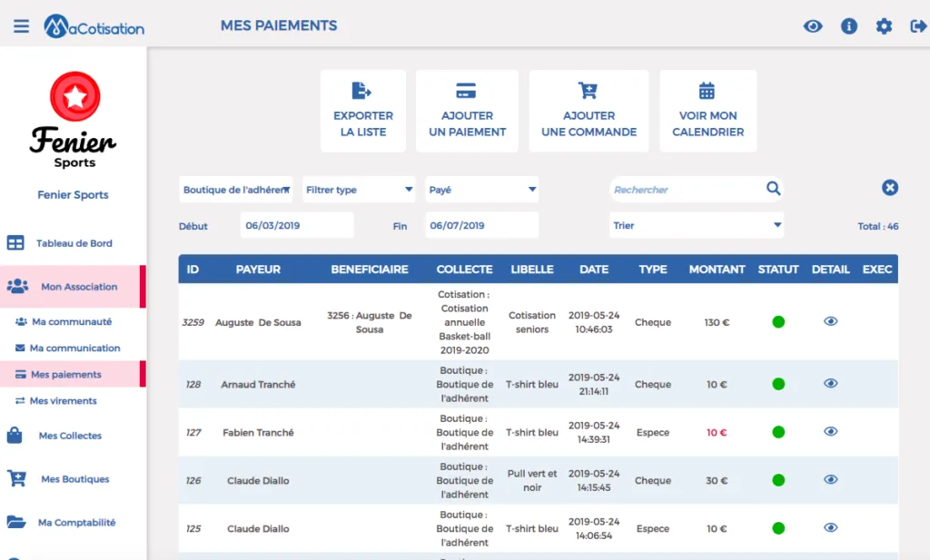The width and height of the screenshot is (930, 560).
Task: Click the Fin date field 06/07/2019
Action: (x=481, y=225)
